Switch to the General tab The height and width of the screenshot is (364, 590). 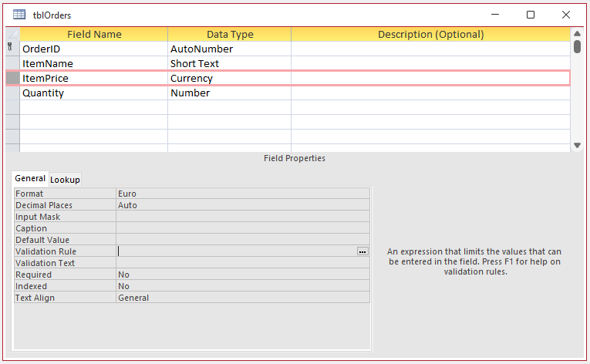click(x=30, y=178)
